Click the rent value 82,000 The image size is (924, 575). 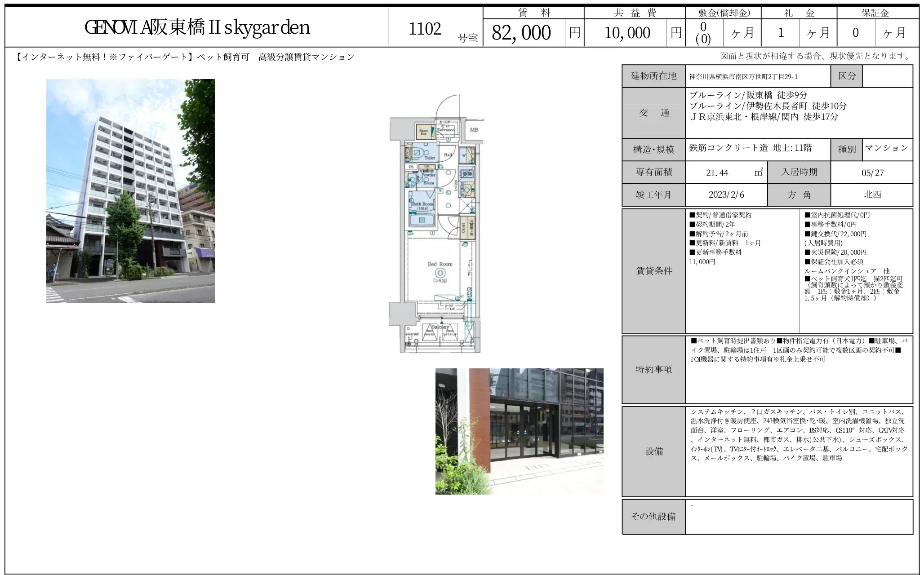tap(521, 33)
